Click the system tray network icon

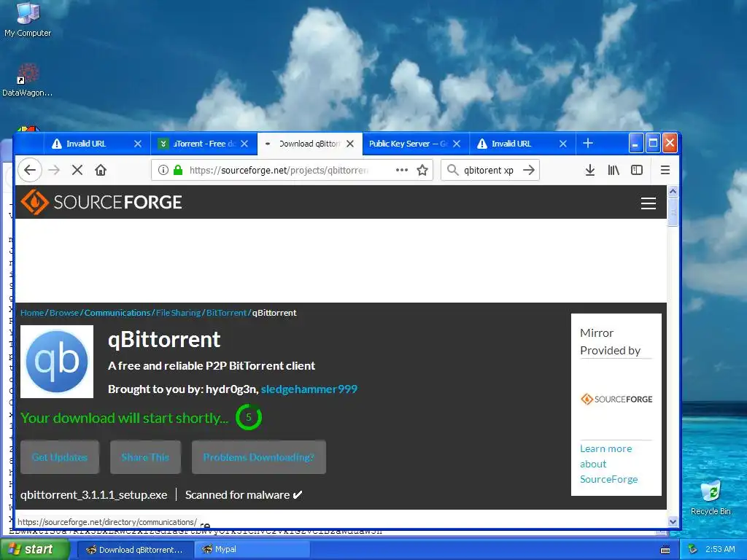[693, 550]
